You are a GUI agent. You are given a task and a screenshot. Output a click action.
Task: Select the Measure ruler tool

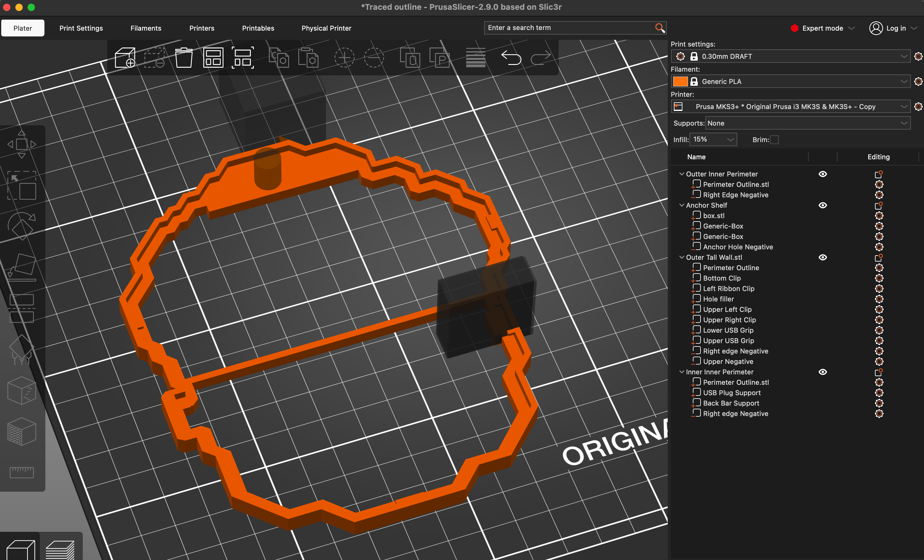(x=22, y=472)
